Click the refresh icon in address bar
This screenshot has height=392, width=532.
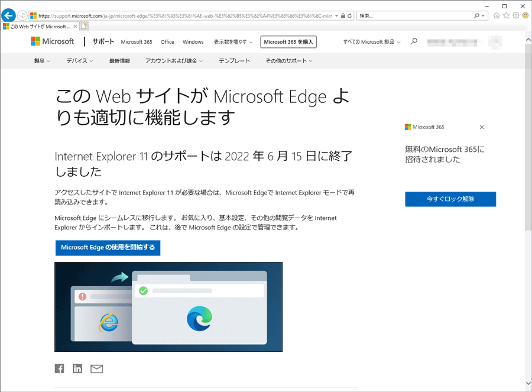pyautogui.click(x=349, y=15)
